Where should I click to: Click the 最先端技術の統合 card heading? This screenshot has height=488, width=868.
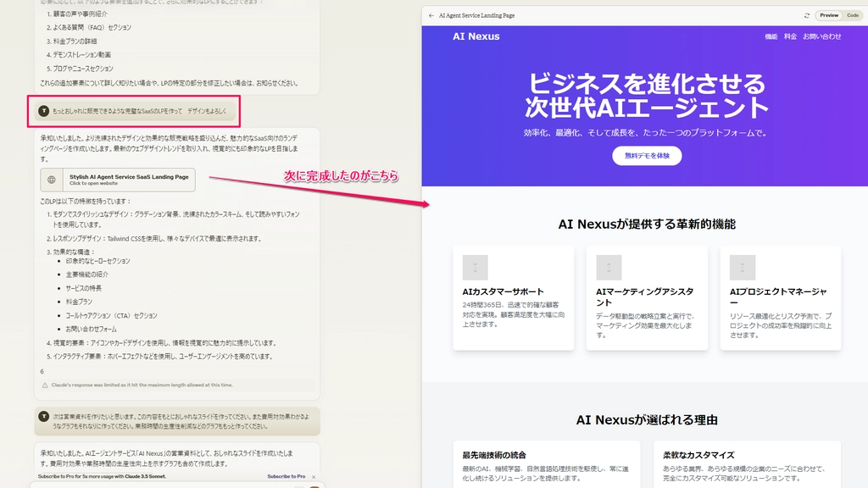click(x=494, y=455)
